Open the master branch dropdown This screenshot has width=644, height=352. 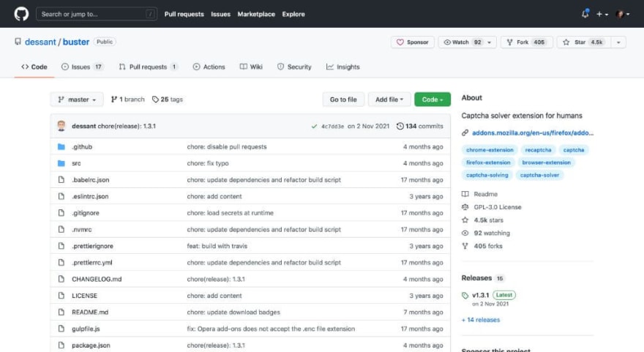(77, 100)
